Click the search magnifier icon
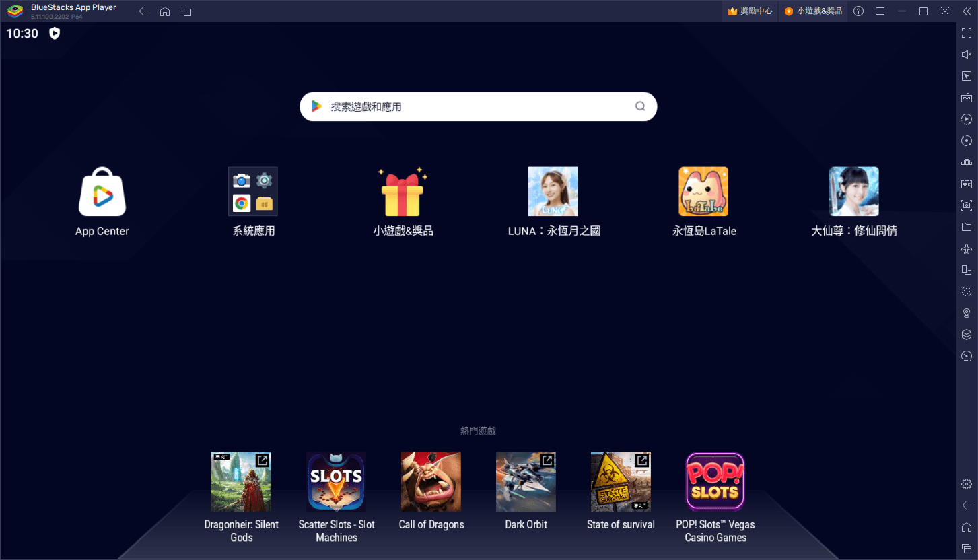Image resolution: width=978 pixels, height=560 pixels. pyautogui.click(x=640, y=106)
